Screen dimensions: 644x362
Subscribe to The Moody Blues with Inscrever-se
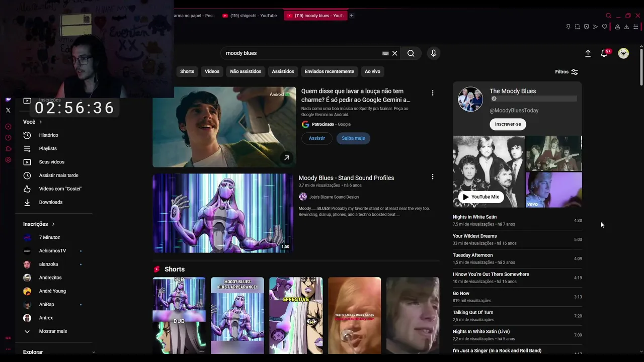508,124
